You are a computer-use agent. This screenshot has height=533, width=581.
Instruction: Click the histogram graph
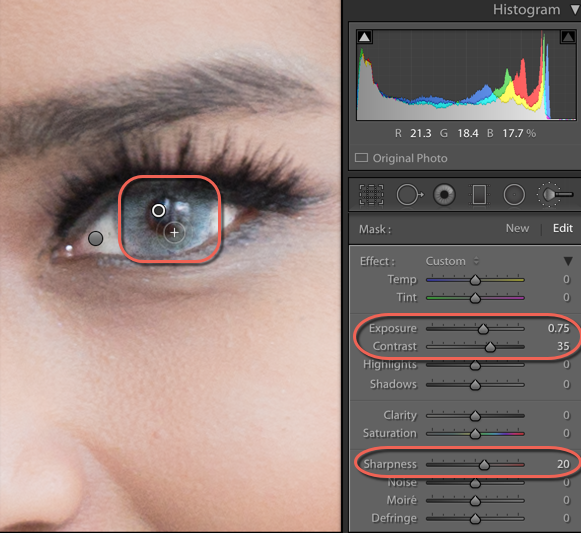click(x=466, y=75)
